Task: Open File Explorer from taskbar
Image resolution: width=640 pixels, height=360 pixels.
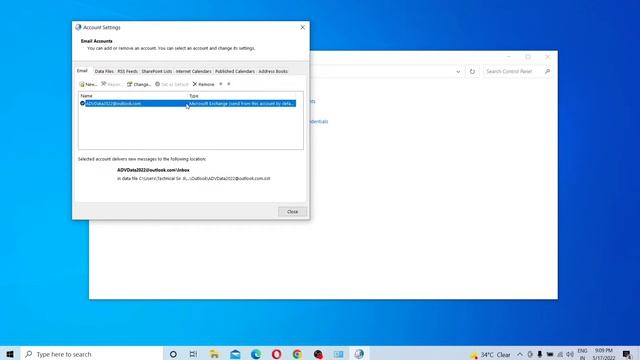Action: tap(214, 354)
